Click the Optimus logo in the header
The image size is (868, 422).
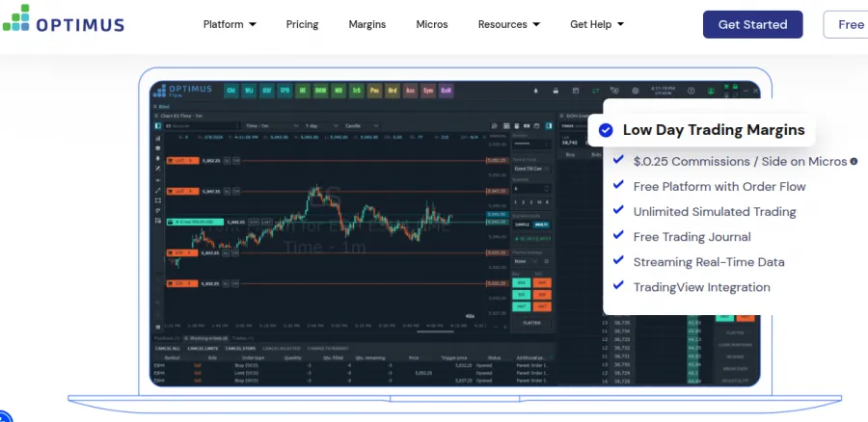[63, 19]
